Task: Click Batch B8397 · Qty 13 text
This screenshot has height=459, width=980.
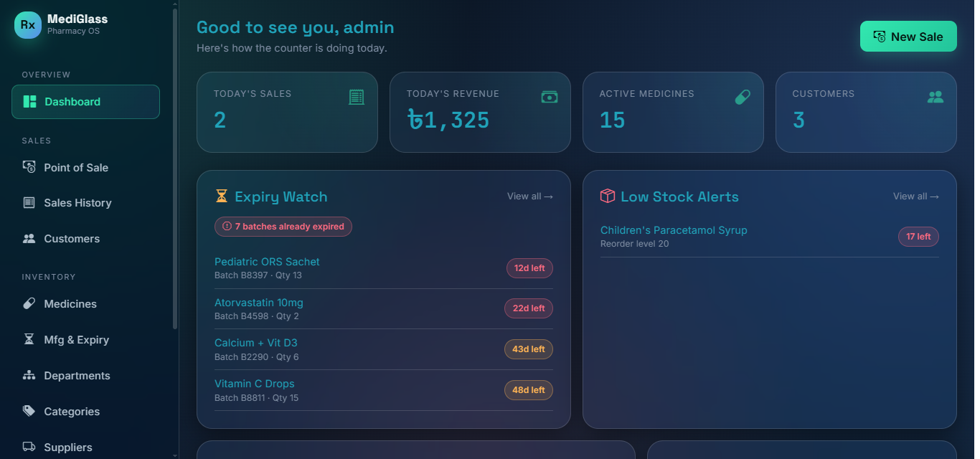Action: pyautogui.click(x=258, y=275)
